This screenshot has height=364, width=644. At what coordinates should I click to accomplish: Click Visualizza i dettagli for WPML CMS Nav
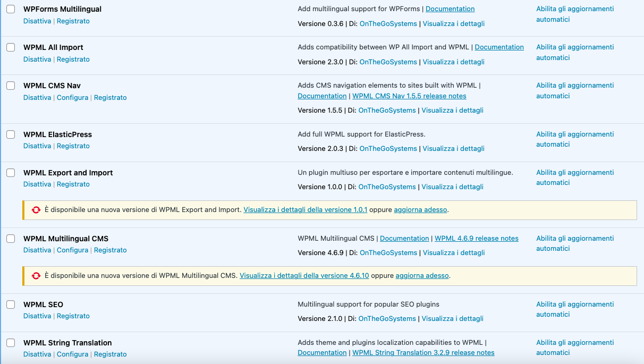[453, 111]
